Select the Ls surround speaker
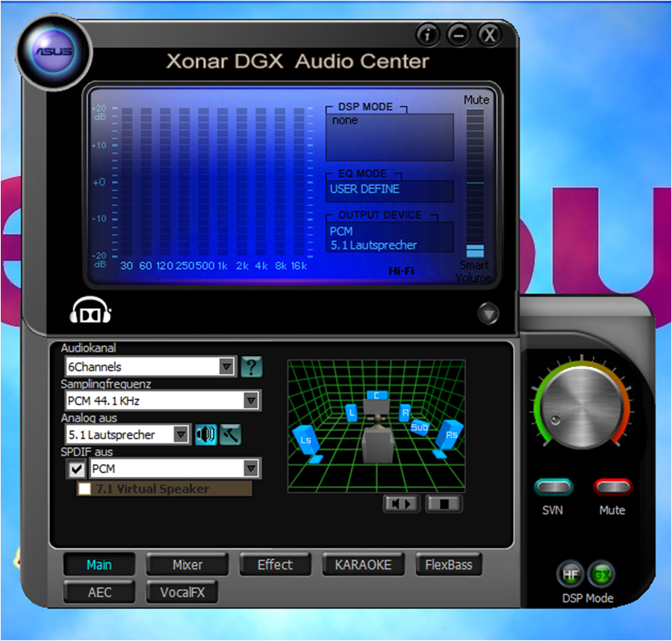This screenshot has height=641, width=672. (308, 443)
